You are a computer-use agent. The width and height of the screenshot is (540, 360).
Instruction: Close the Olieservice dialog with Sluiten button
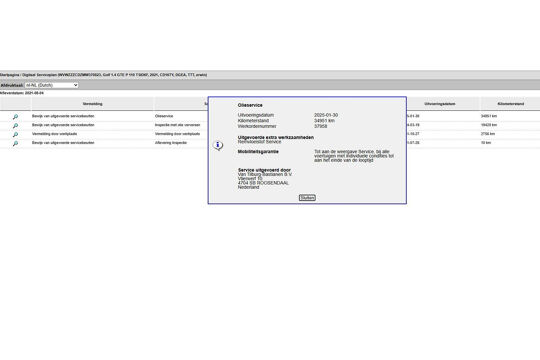coord(307,198)
